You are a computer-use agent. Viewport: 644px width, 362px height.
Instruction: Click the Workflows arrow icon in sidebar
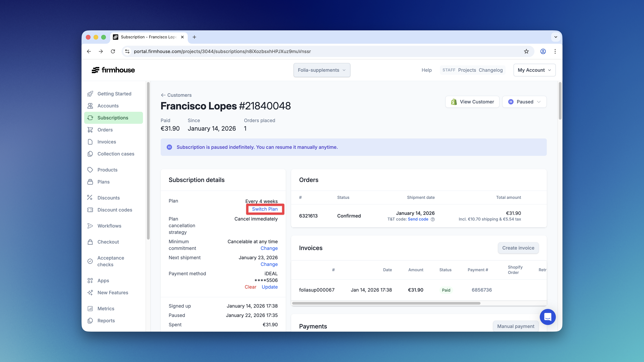click(x=90, y=226)
